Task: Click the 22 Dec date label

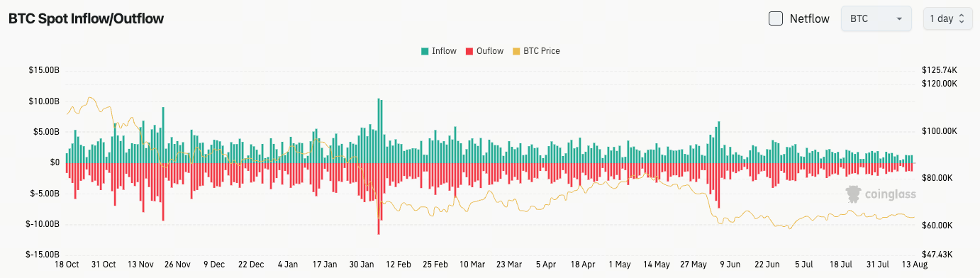Action: point(251,265)
